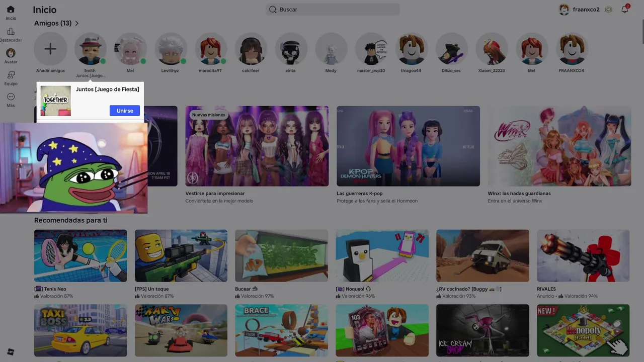Open the Ronaldo 103 card game thumbnail
Screen dimensions: 644x362
[x=382, y=330]
